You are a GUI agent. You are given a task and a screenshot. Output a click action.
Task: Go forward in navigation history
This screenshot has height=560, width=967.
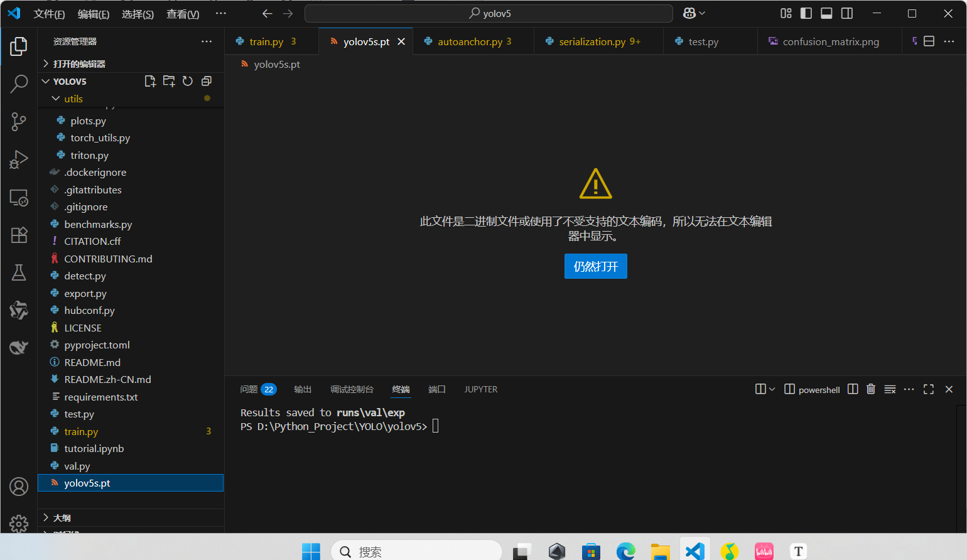288,13
